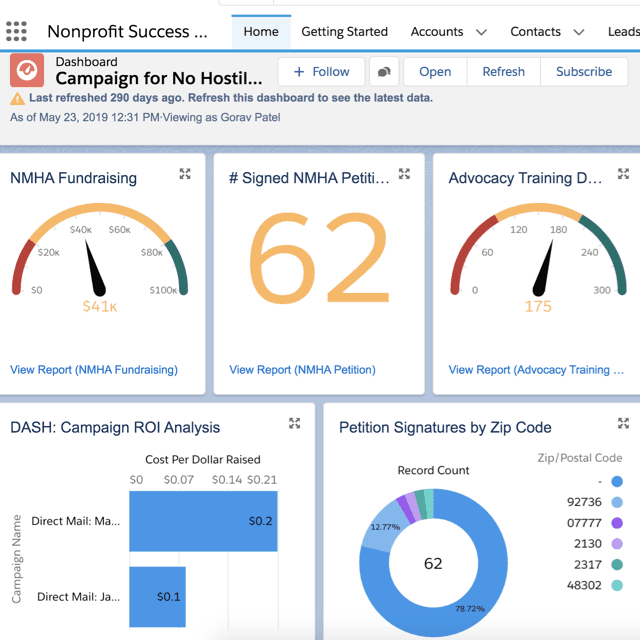This screenshot has height=640, width=640.
Task: Expand Petition Signatures by Zip Code widget
Action: coord(623,423)
